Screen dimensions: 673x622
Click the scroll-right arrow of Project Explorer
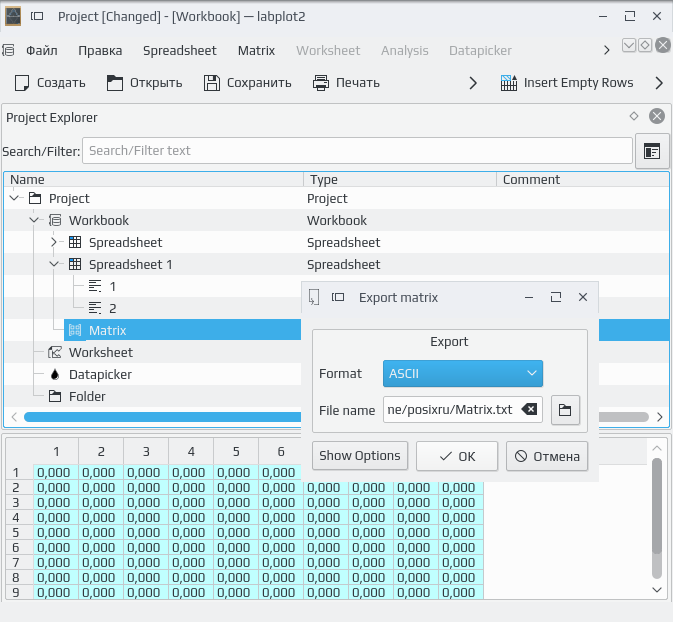[x=660, y=417]
